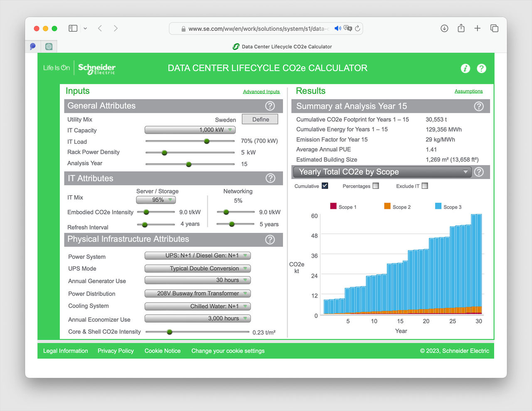The width and height of the screenshot is (532, 411).
Task: Click the Safari downloads icon
Action: (444, 28)
